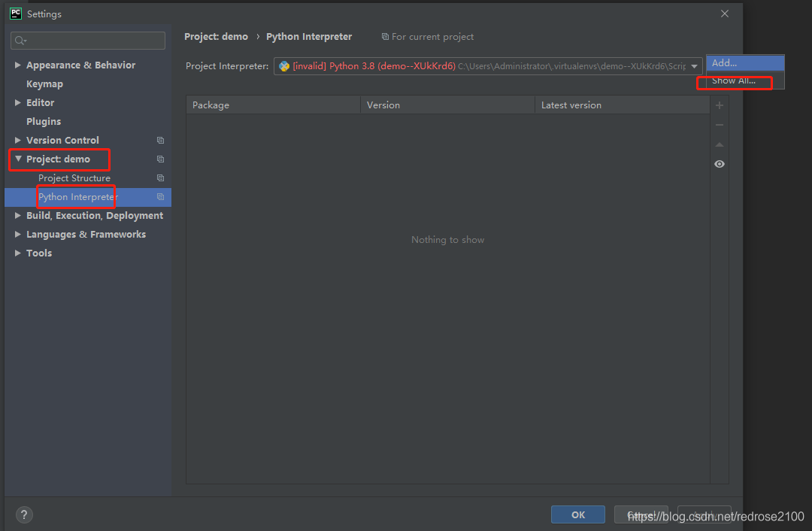This screenshot has width=812, height=531.
Task: Expand Build, Execution, Deployment section
Action: pyautogui.click(x=17, y=216)
